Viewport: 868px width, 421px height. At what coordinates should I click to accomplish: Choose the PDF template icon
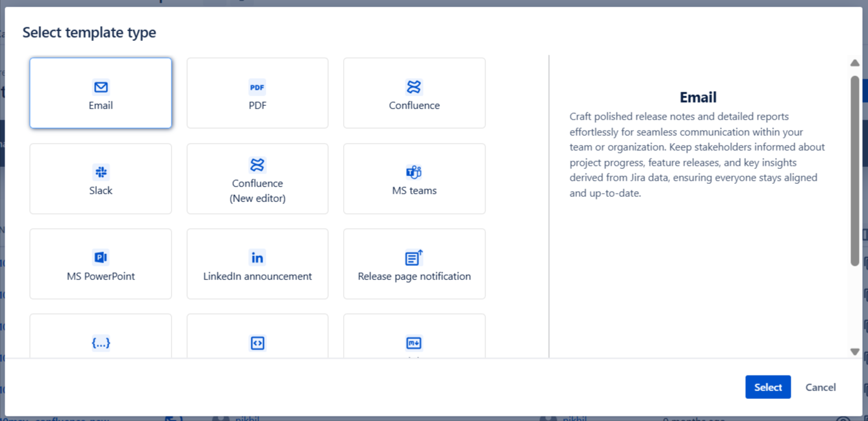(257, 87)
